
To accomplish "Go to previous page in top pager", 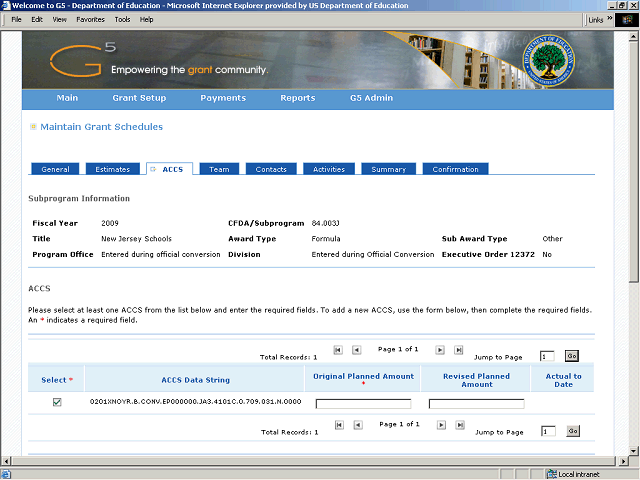I will pos(356,350).
